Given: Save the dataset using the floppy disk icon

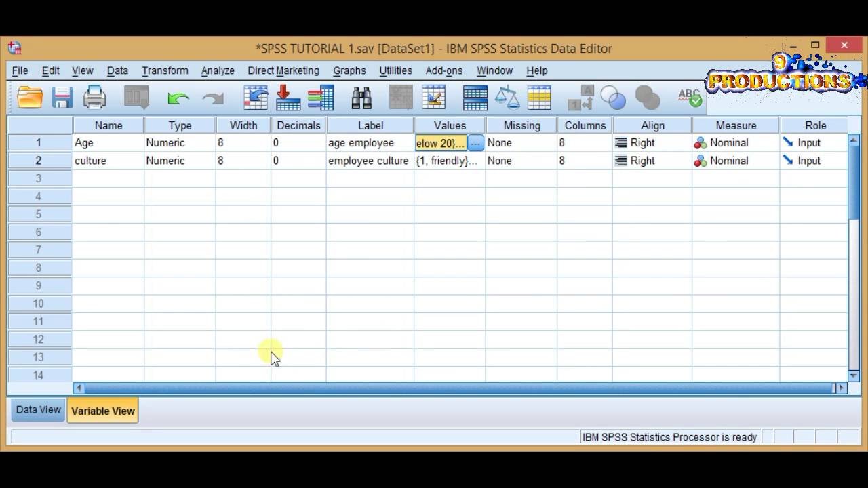Looking at the screenshot, I should pos(62,98).
